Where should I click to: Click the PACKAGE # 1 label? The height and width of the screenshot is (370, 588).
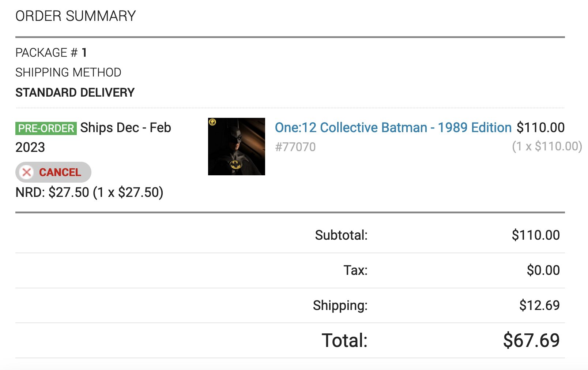[51, 53]
